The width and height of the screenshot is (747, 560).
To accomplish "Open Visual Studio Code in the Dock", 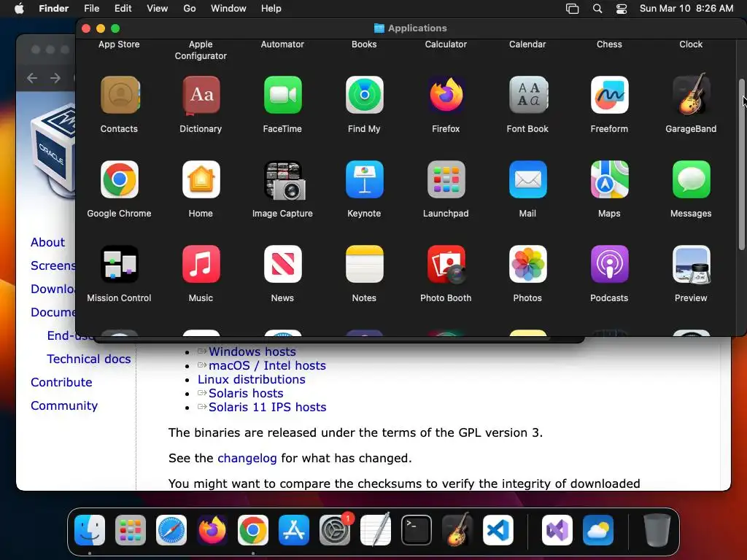I will coord(498,530).
